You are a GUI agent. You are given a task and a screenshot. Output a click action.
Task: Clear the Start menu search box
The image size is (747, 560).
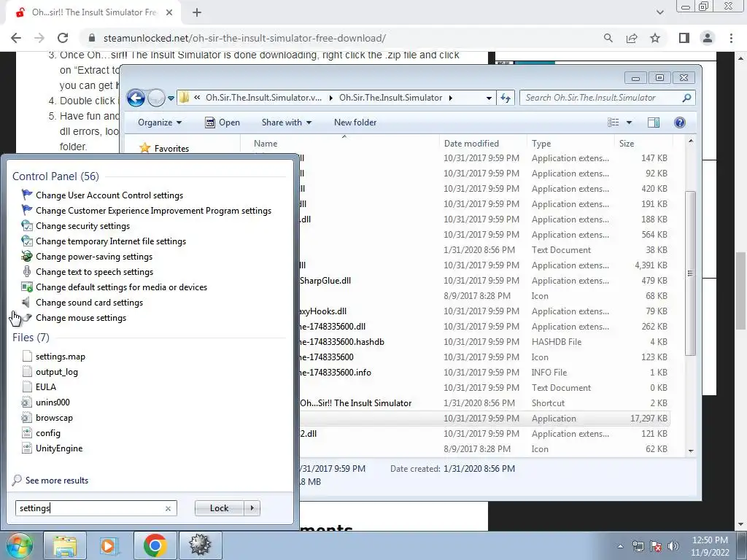(x=168, y=508)
